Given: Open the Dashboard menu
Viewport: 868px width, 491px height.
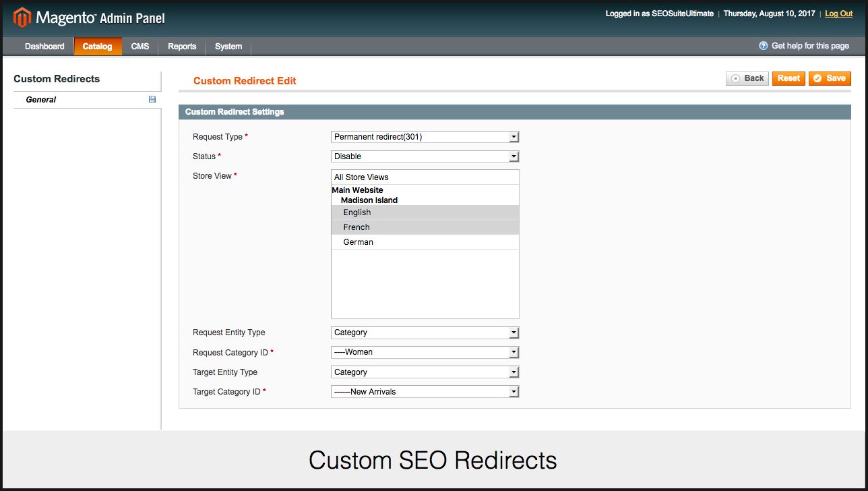Looking at the screenshot, I should [44, 47].
